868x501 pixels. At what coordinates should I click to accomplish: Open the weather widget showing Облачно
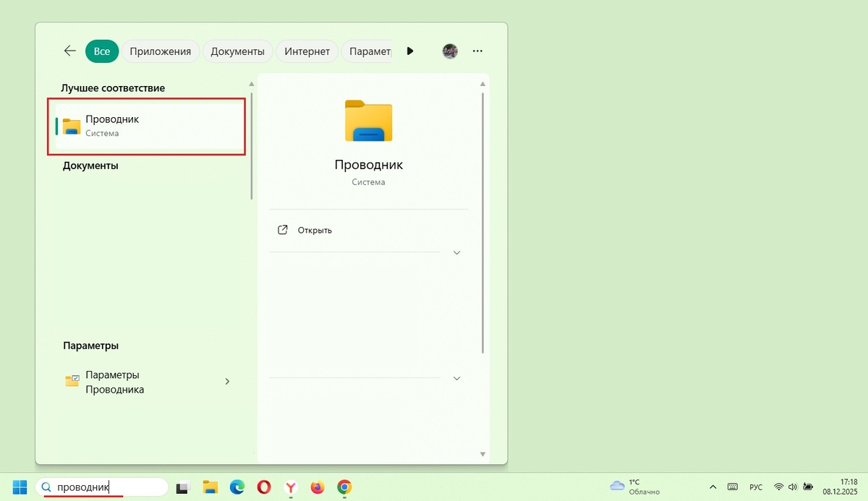coord(635,487)
